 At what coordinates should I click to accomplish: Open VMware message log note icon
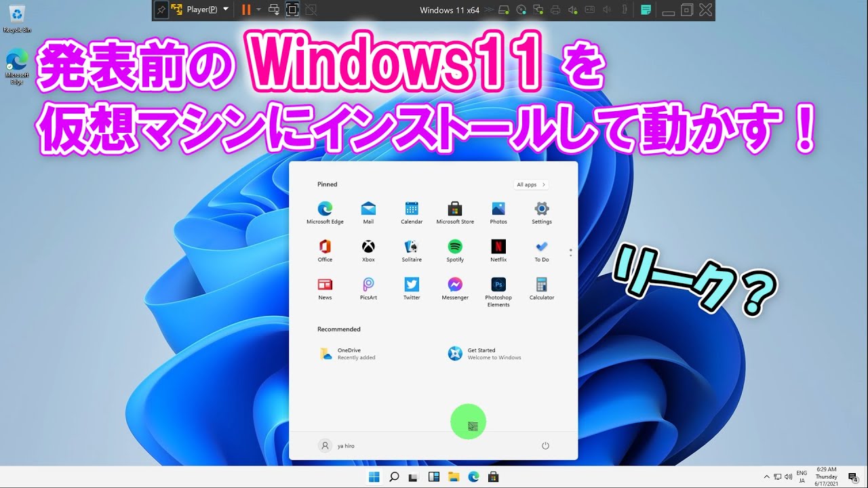(x=646, y=9)
